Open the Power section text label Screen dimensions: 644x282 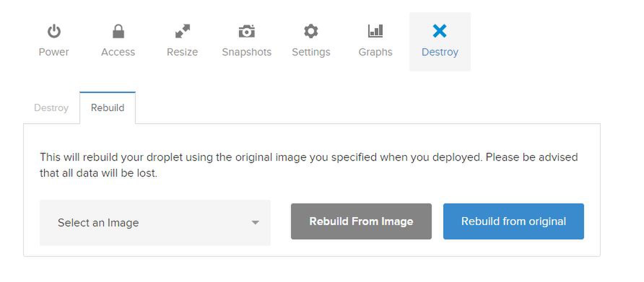54,52
